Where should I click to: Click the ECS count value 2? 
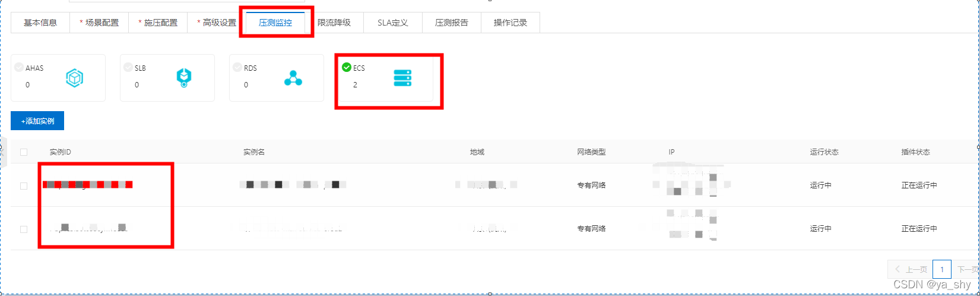pos(355,85)
